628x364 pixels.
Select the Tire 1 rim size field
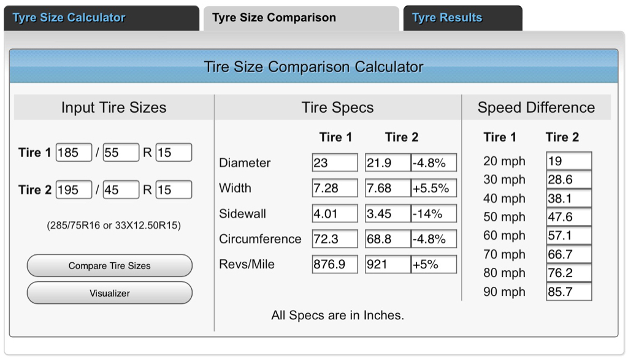174,153
